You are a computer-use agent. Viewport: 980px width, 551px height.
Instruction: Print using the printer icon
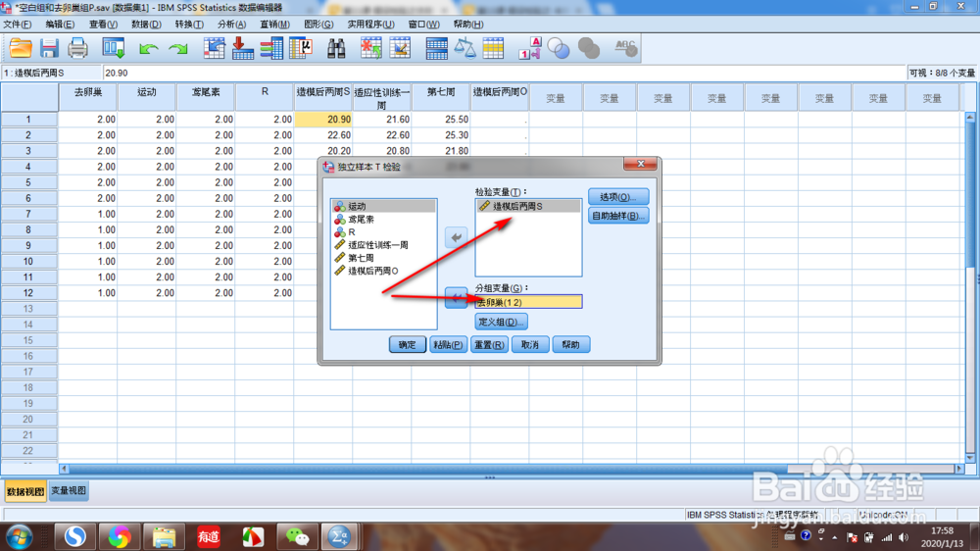pyautogui.click(x=77, y=48)
